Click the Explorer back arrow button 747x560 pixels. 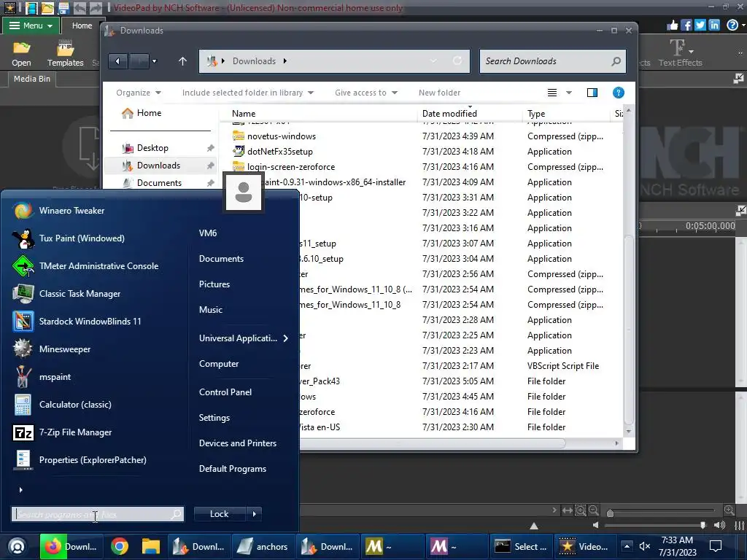(117, 61)
